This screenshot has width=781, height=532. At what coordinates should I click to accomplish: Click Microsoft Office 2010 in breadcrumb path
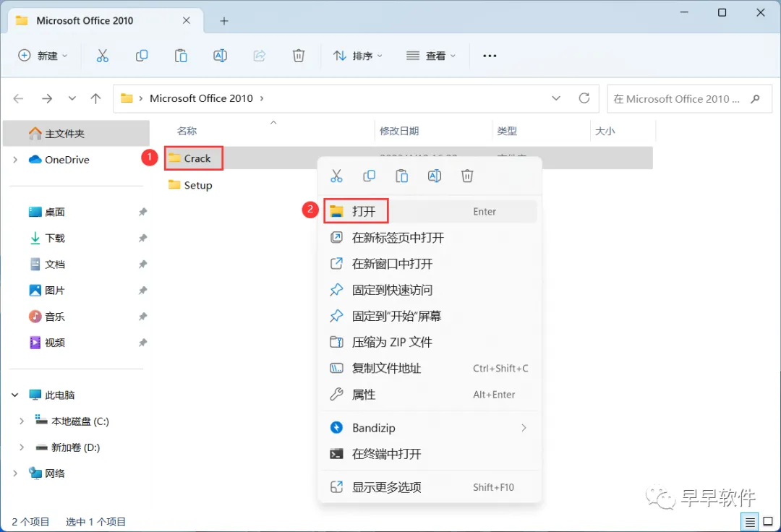coord(201,98)
